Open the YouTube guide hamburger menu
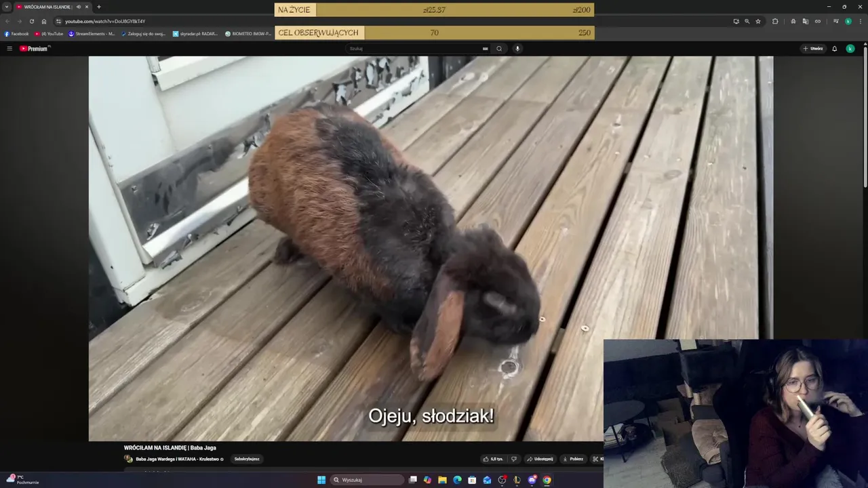This screenshot has width=868, height=488. [x=9, y=49]
